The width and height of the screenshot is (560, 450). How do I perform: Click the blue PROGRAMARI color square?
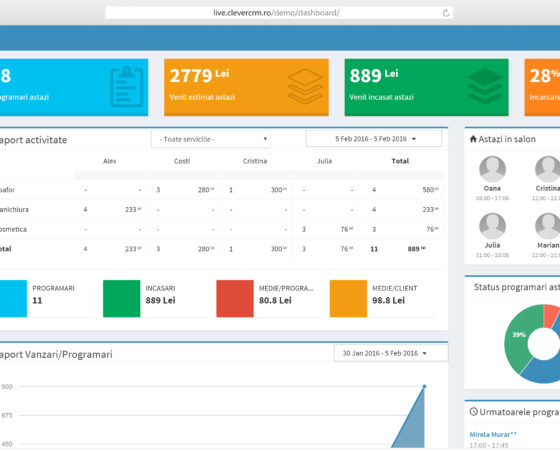click(13, 299)
